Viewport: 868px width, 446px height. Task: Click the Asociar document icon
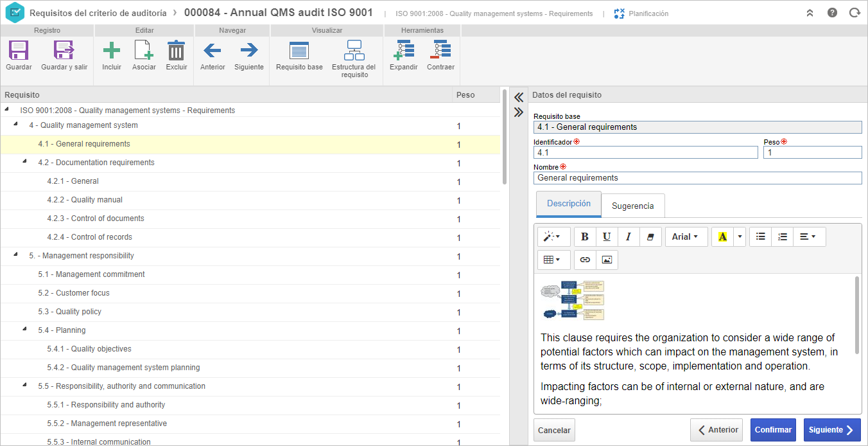pos(144,50)
